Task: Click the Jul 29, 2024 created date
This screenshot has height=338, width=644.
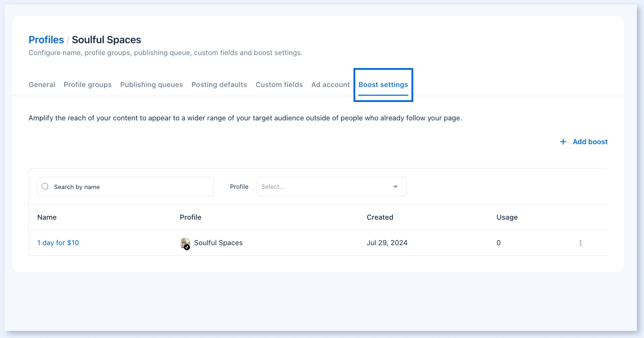Action: 387,243
